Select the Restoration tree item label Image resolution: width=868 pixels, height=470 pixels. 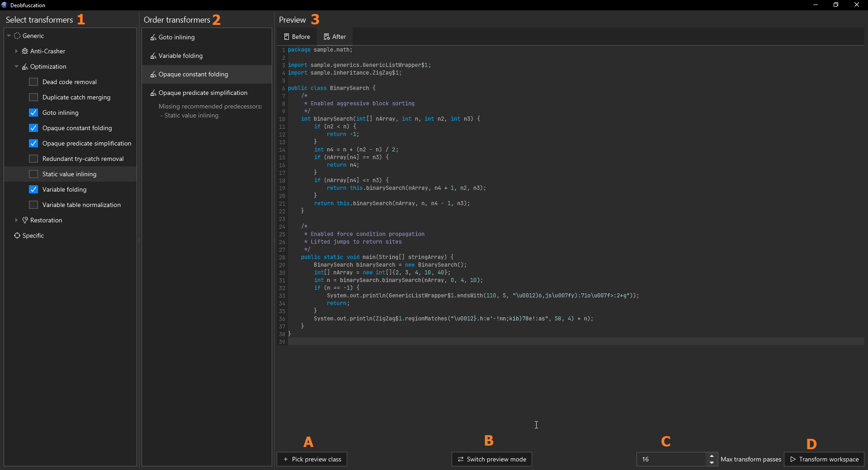tap(46, 220)
